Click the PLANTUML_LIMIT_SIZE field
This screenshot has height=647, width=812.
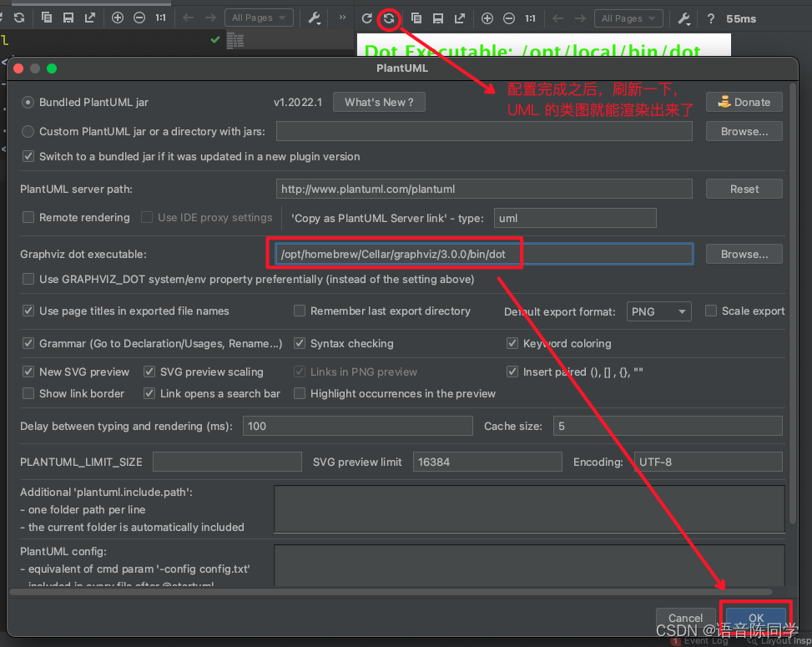click(227, 462)
